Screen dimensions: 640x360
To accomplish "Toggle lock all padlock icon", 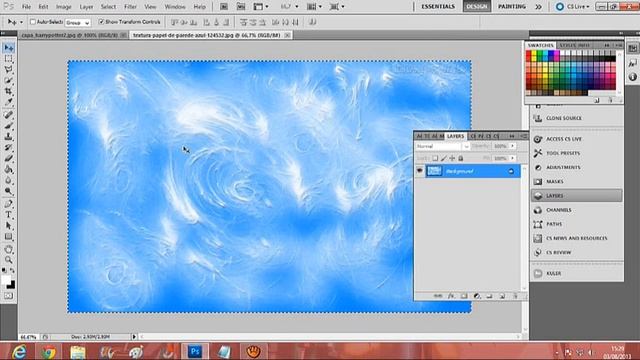I will [461, 158].
